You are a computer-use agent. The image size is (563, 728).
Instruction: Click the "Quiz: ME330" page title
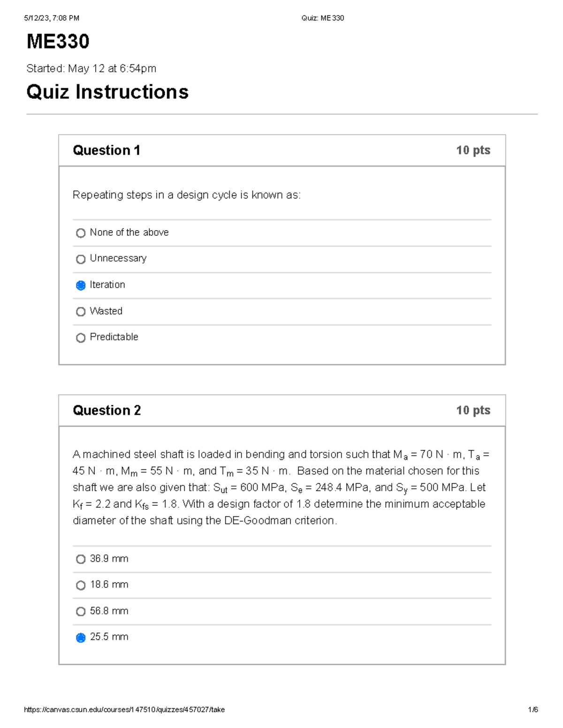[x=321, y=18]
